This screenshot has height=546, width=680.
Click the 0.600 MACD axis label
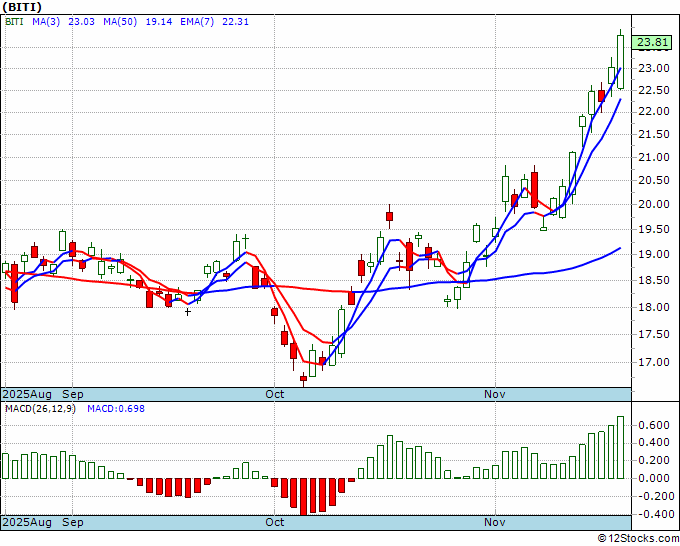pos(654,425)
